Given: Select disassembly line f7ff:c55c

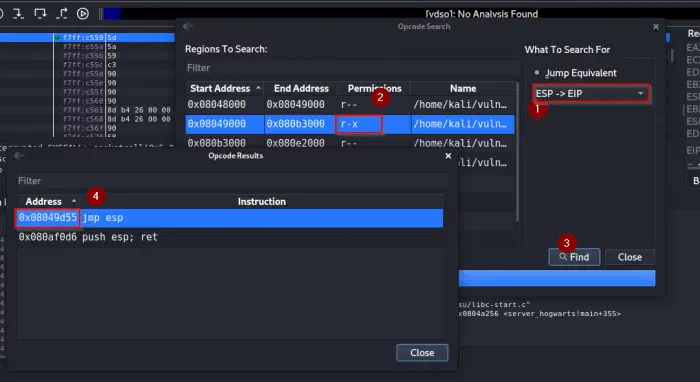Looking at the screenshot, I should click(x=87, y=65).
